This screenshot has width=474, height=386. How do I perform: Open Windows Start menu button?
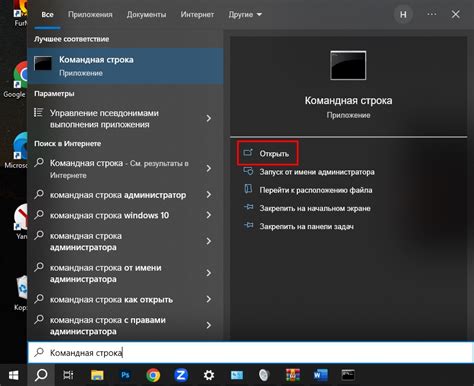(13, 375)
